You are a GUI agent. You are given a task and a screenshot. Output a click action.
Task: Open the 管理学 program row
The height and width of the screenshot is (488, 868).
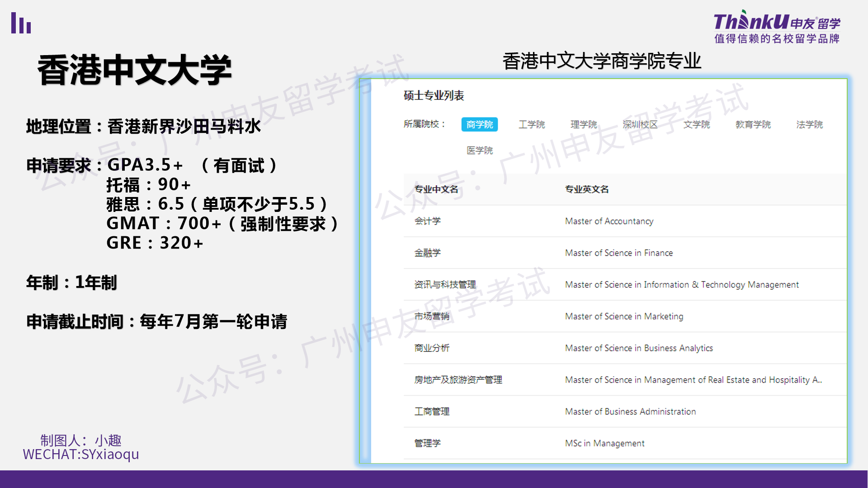(625, 443)
